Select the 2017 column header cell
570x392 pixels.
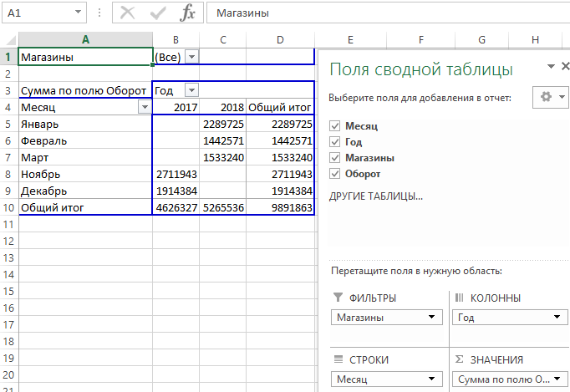176,107
